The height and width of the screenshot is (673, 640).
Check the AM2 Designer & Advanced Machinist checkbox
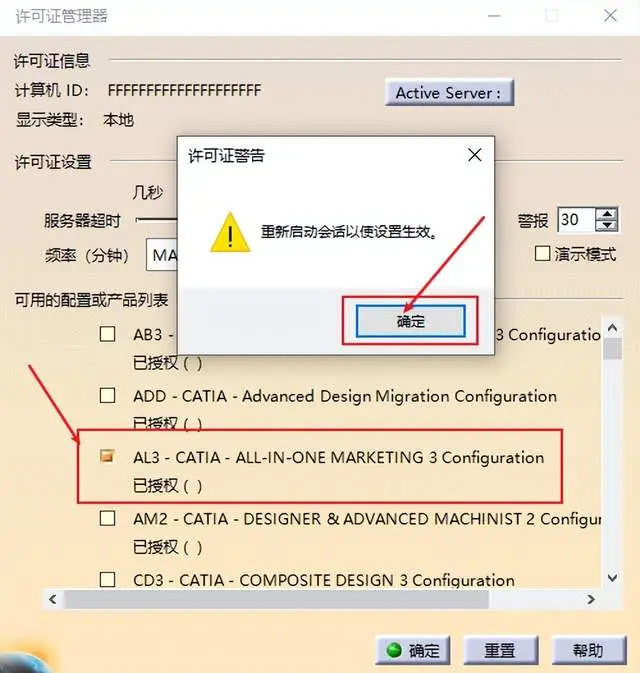point(107,518)
